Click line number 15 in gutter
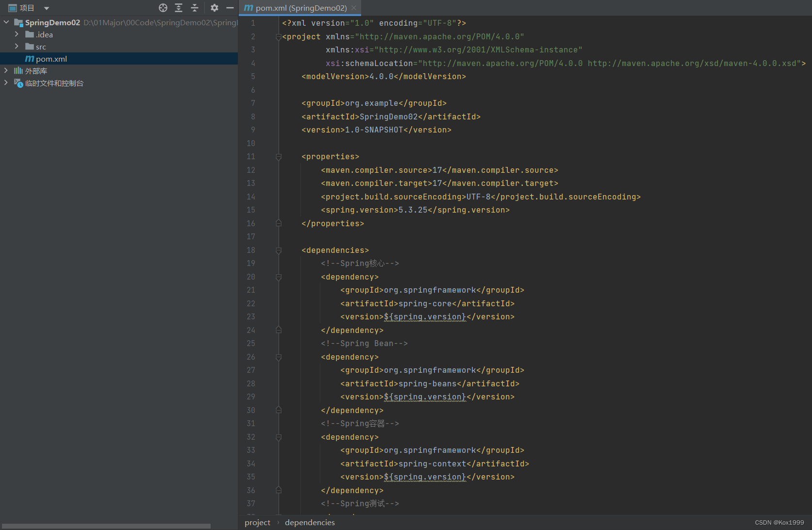The height and width of the screenshot is (530, 812). [x=250, y=210]
